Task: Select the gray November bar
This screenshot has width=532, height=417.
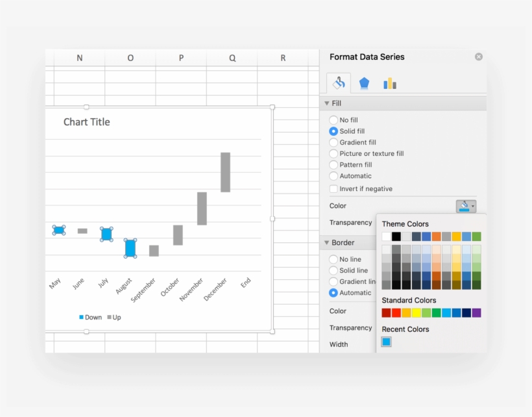Action: pos(202,208)
